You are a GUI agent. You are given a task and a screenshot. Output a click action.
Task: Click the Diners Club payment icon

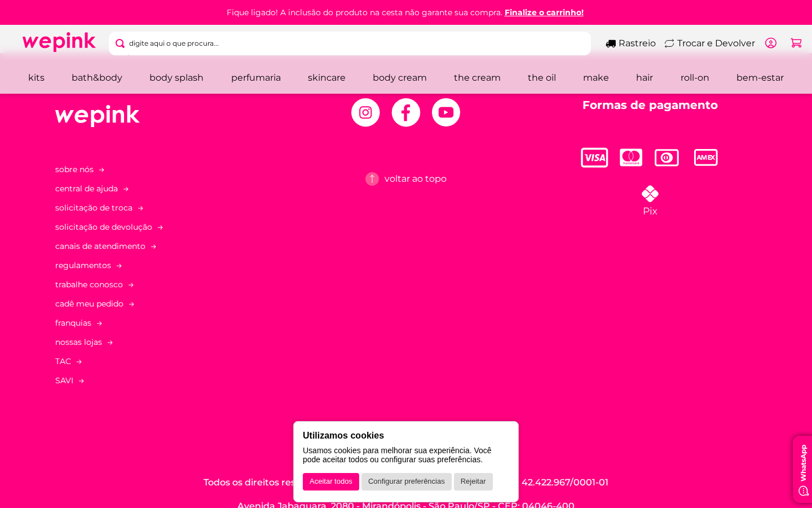coord(667,157)
